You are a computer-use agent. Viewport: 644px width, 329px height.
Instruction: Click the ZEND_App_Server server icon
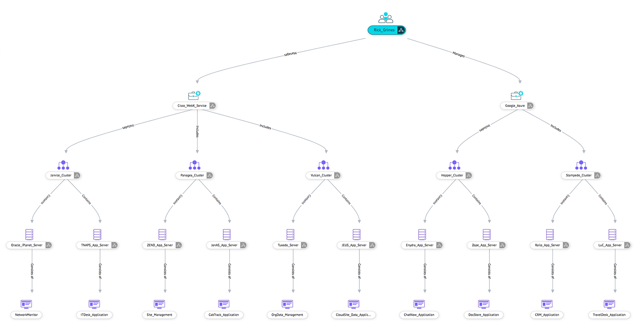(x=162, y=235)
